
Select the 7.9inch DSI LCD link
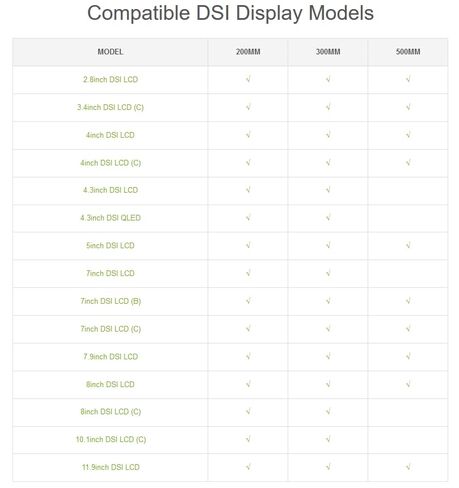[110, 356]
